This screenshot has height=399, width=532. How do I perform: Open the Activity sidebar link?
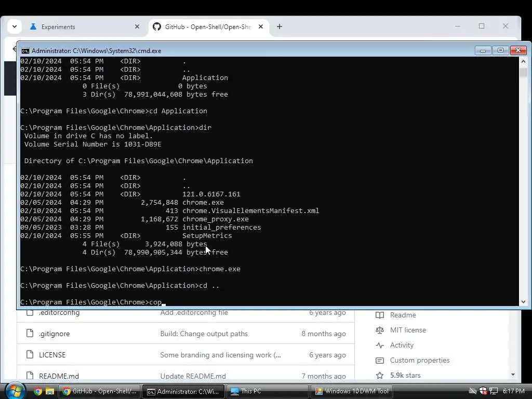coord(402,345)
